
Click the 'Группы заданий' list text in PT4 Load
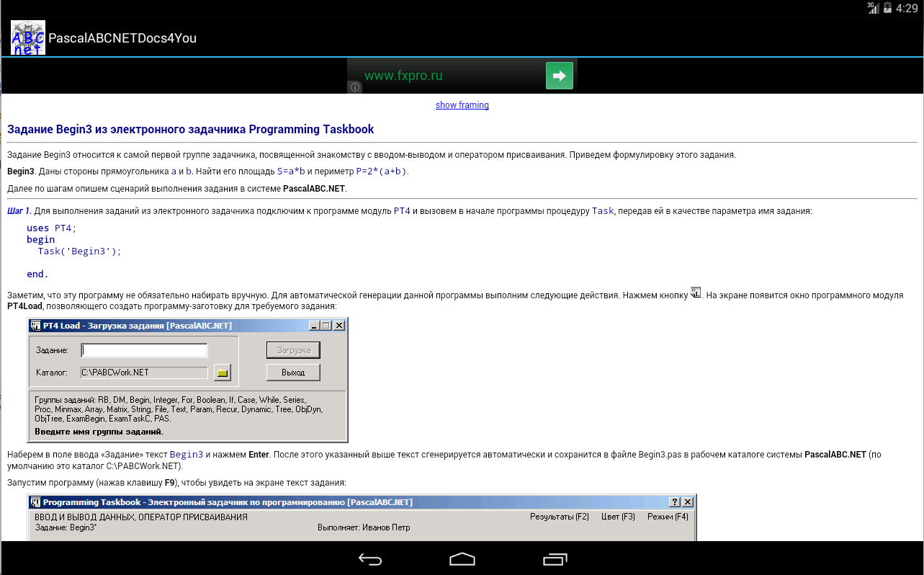point(179,409)
